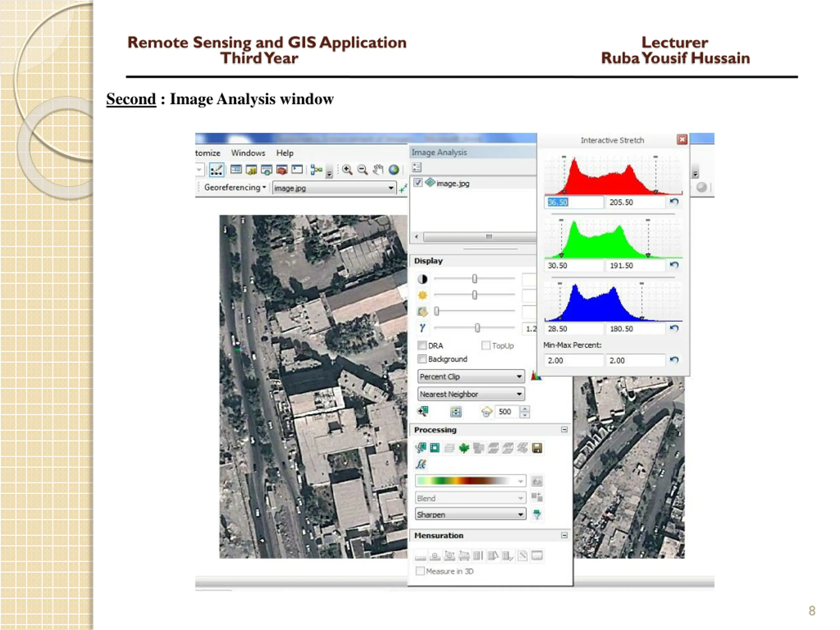Click the blue band maximum field 180.50
The image size is (840, 630).
coord(636,328)
